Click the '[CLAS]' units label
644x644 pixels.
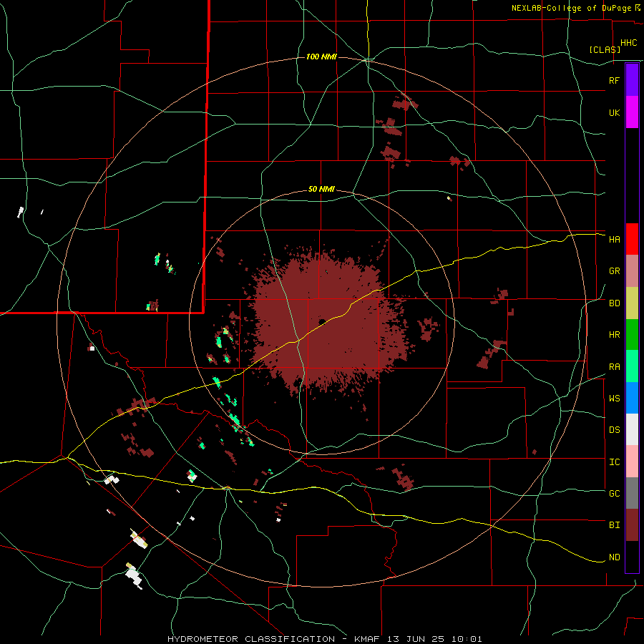pos(605,49)
